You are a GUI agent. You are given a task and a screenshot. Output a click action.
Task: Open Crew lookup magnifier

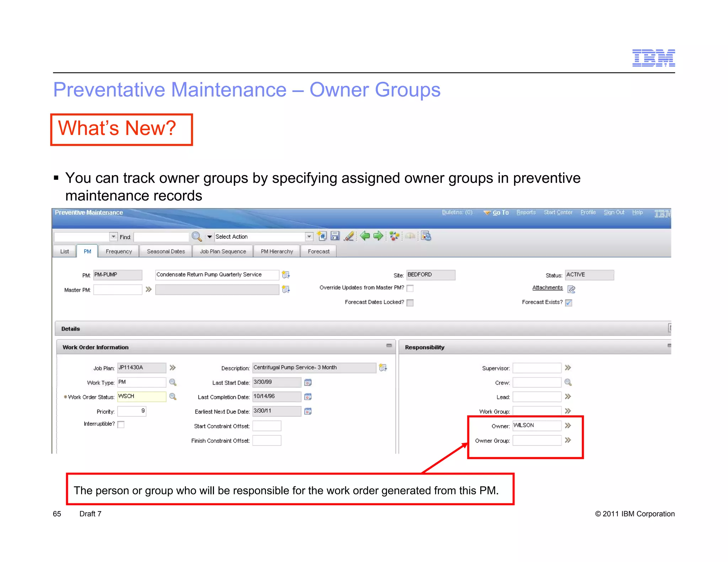568,382
